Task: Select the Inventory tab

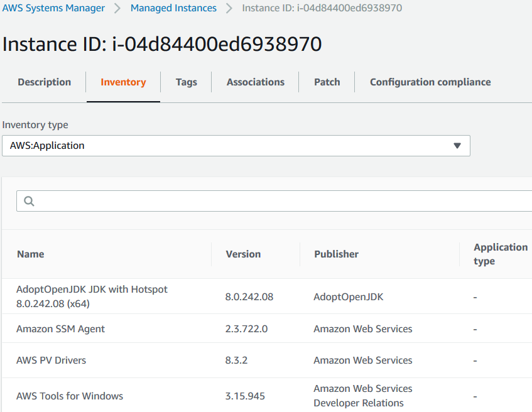Action: (123, 82)
